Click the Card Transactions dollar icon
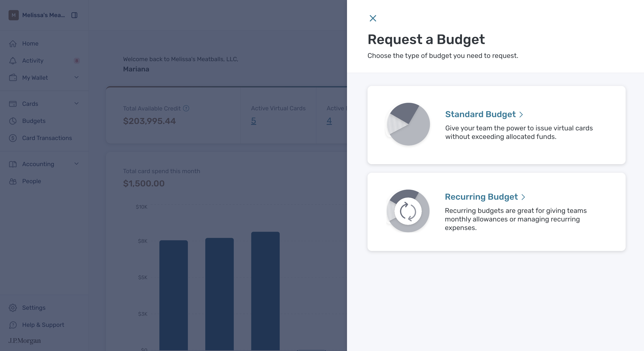The width and height of the screenshot is (644, 351). pyautogui.click(x=13, y=138)
